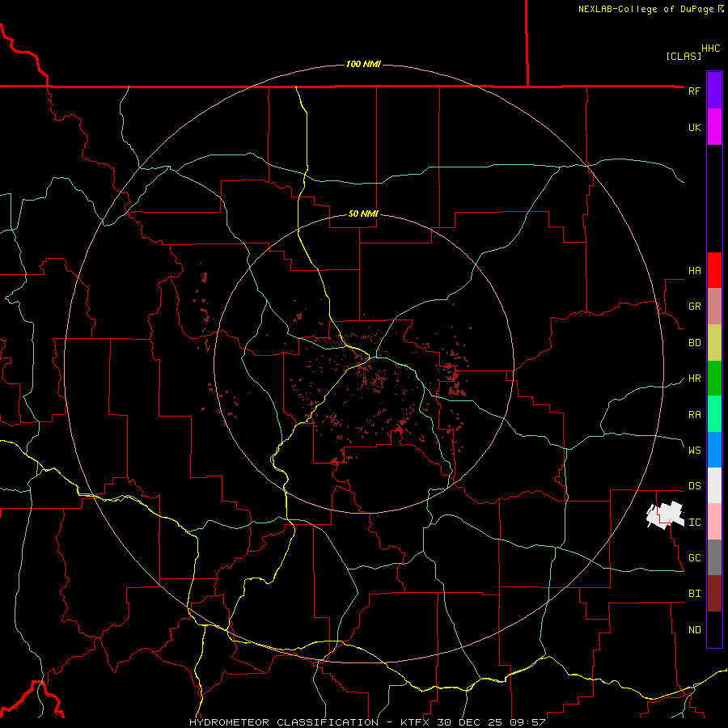Screen dimensions: 728x728
Task: Click the HA legend label
Action: tap(694, 271)
